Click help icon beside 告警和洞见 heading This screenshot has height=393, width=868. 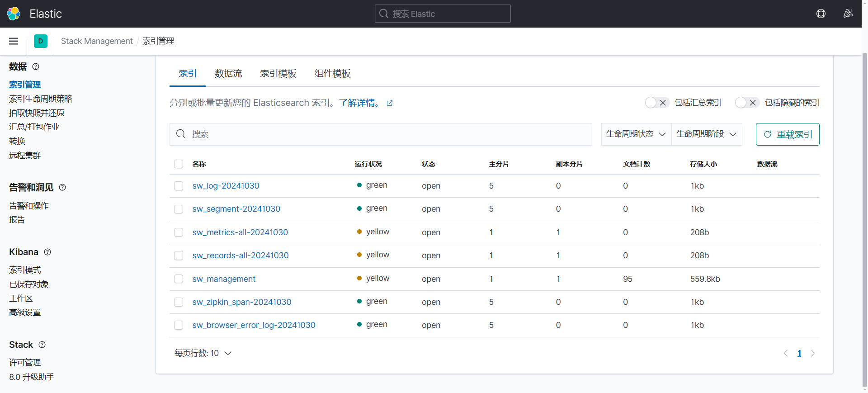coord(62,187)
